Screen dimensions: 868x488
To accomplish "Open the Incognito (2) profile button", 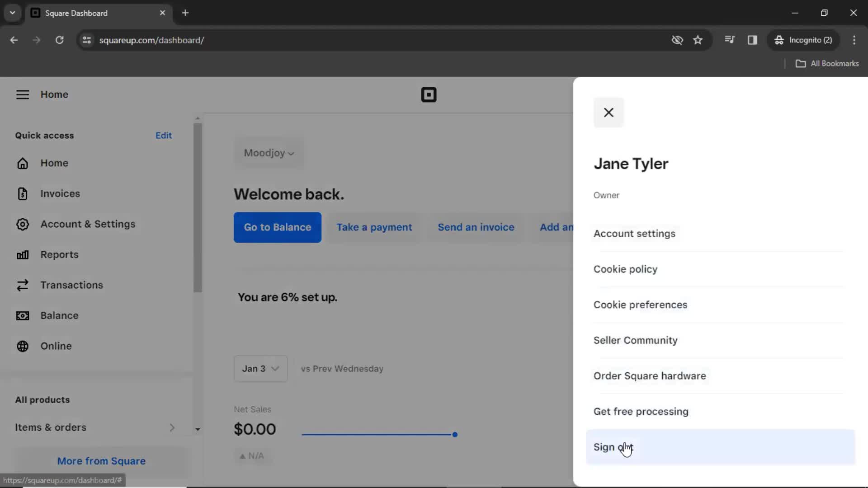I will point(803,40).
